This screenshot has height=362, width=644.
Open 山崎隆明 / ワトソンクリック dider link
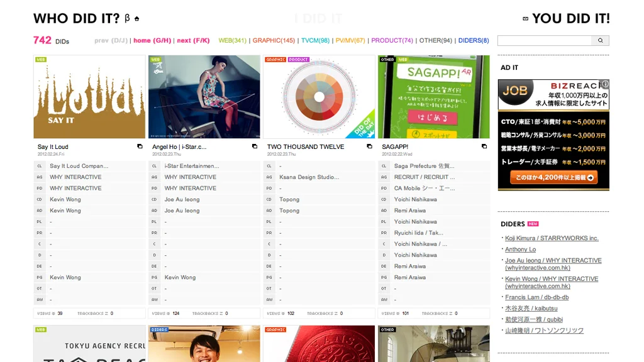point(544,331)
